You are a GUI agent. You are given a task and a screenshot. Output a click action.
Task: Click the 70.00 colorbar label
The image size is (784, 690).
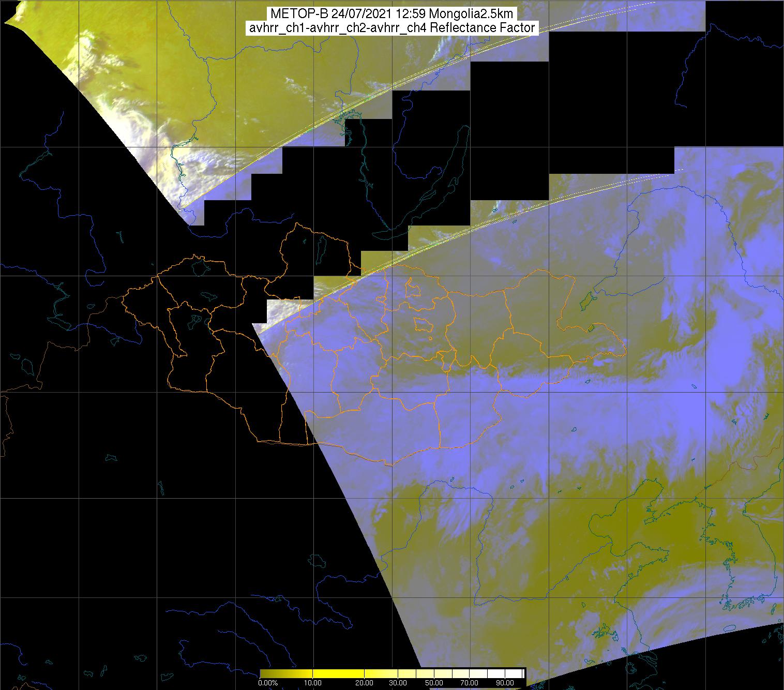tap(470, 683)
